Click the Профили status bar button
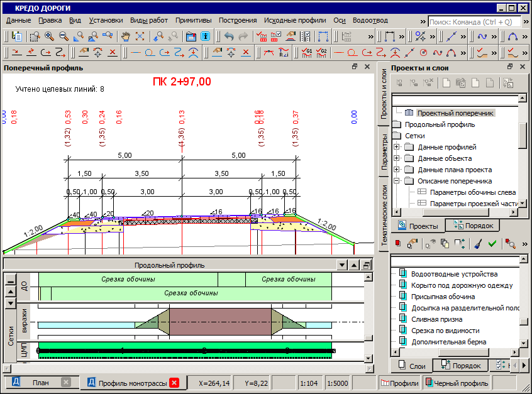Image resolution: width=532 pixels, height=394 pixels. click(399, 383)
